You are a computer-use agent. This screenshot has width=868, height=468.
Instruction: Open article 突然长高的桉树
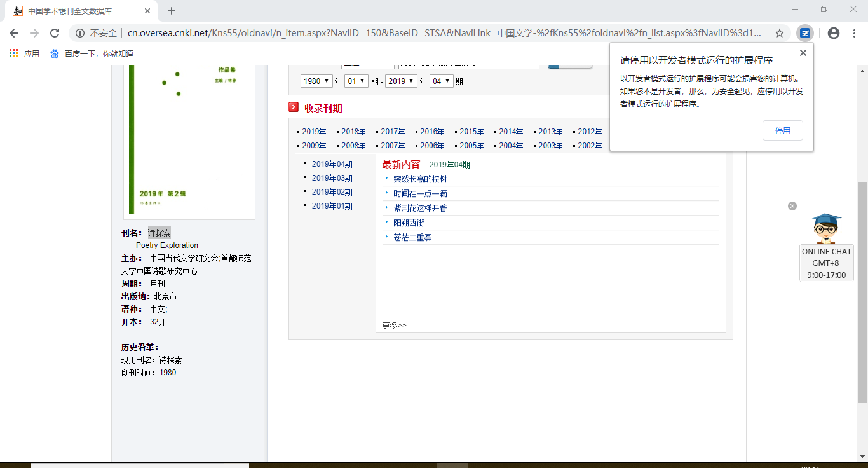(x=420, y=179)
